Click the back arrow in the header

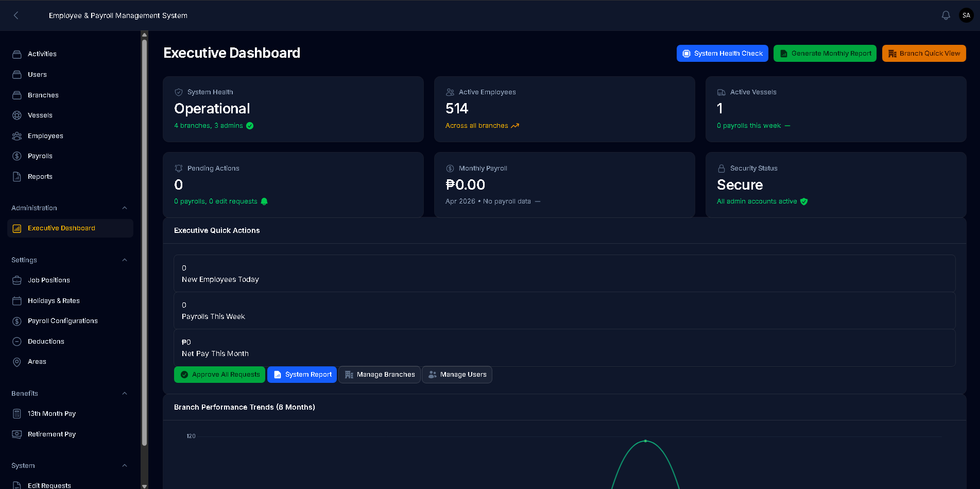(x=16, y=15)
